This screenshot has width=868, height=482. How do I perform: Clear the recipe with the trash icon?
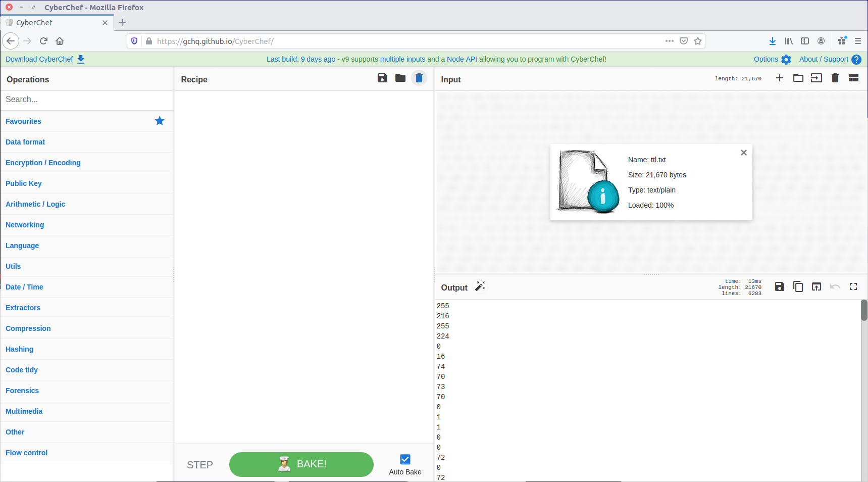pyautogui.click(x=419, y=78)
